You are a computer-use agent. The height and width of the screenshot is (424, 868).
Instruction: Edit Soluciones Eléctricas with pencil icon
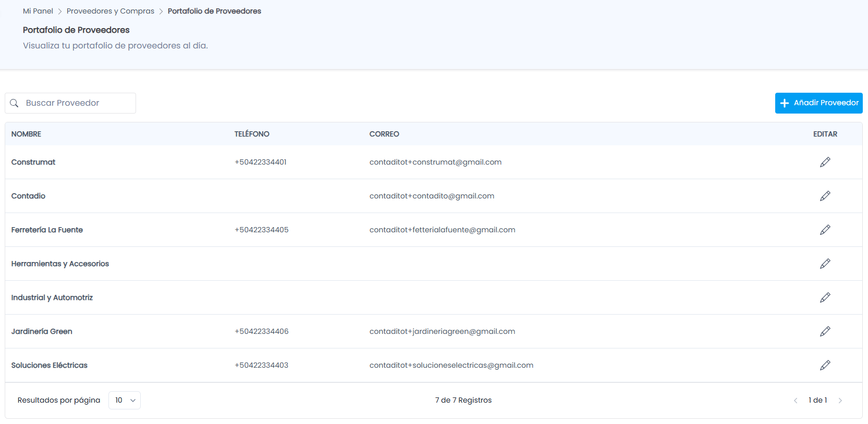(825, 365)
